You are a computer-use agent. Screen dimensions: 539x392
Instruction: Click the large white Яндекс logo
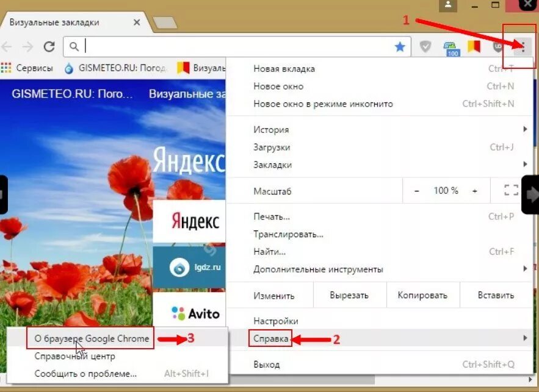[x=189, y=161]
